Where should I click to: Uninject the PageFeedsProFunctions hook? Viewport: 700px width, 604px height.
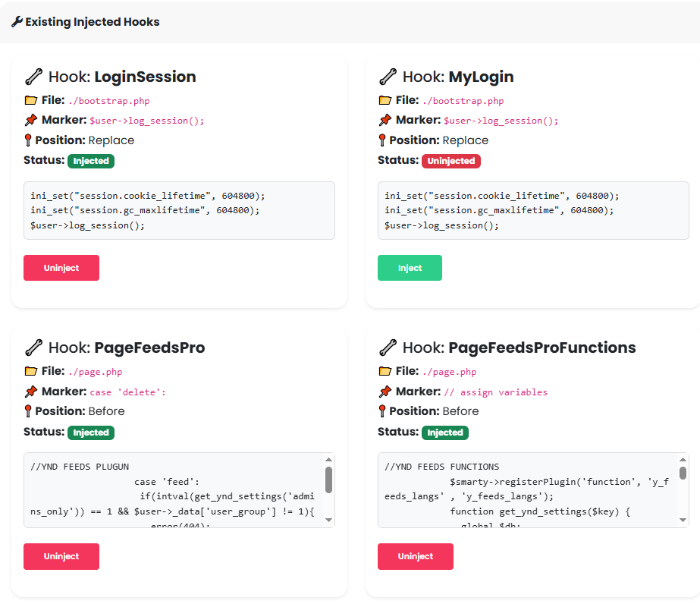coord(415,556)
